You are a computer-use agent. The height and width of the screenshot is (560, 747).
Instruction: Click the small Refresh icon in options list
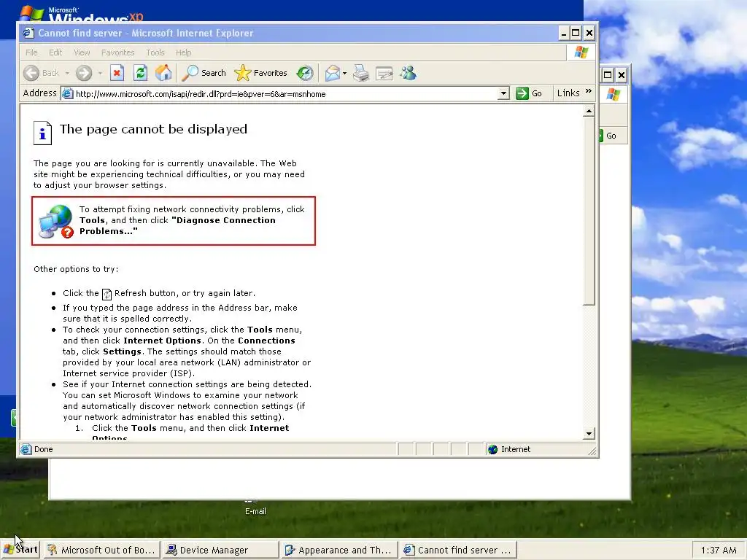(107, 294)
